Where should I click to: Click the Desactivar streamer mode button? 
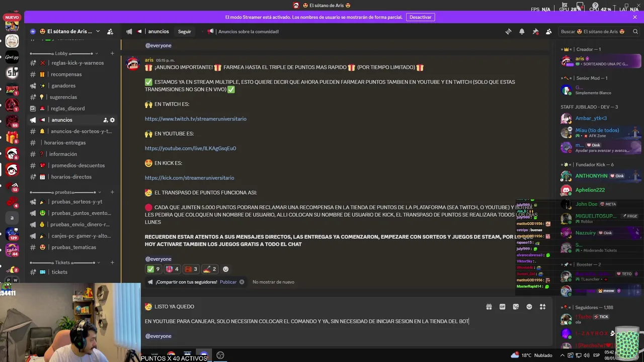[420, 17]
